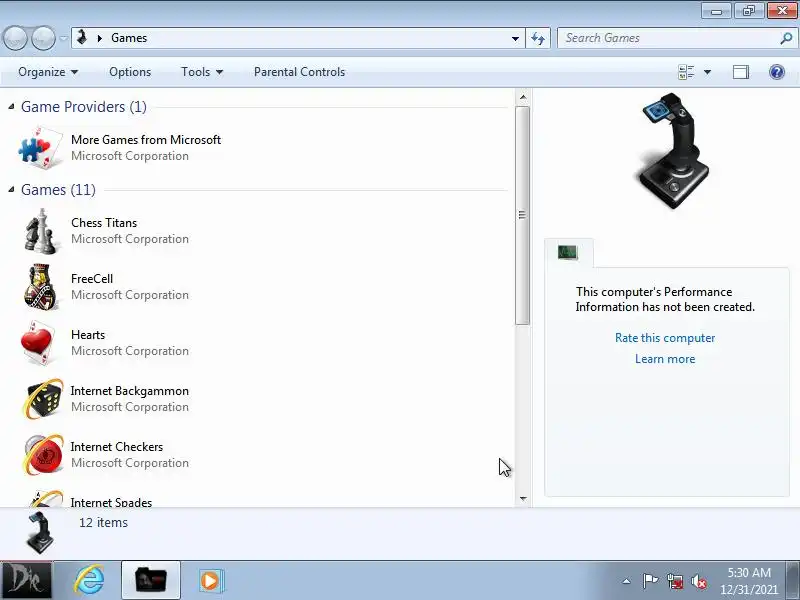800x600 pixels.
Task: Collapse the Game Providers group
Action: pos(11,106)
